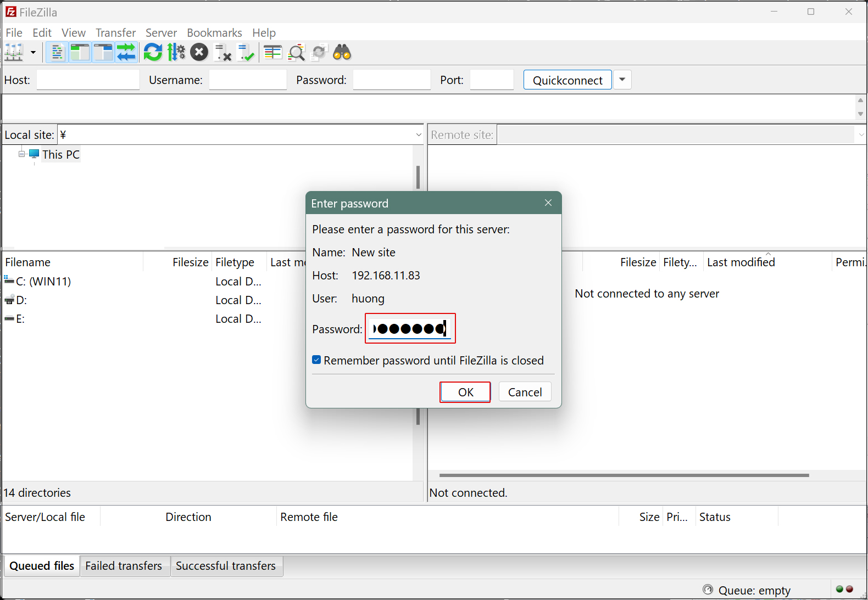
Task: Click Cancel in Enter password dialog
Action: click(525, 392)
